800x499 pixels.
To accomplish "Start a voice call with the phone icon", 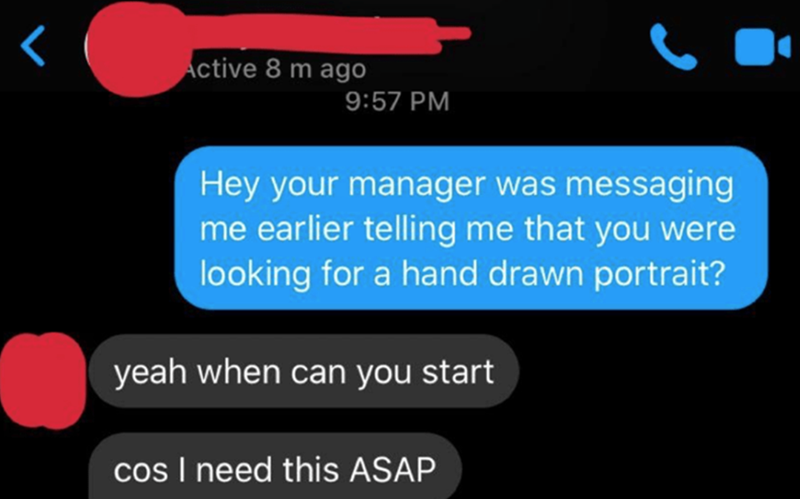I will pos(673,47).
